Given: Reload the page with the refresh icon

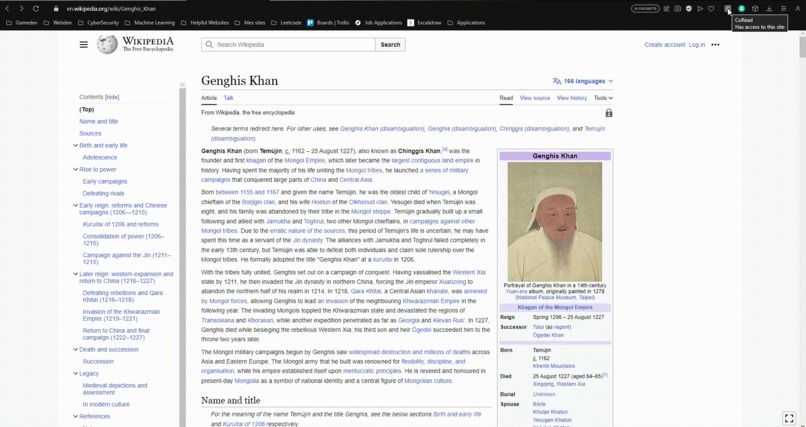Looking at the screenshot, I should click(35, 9).
